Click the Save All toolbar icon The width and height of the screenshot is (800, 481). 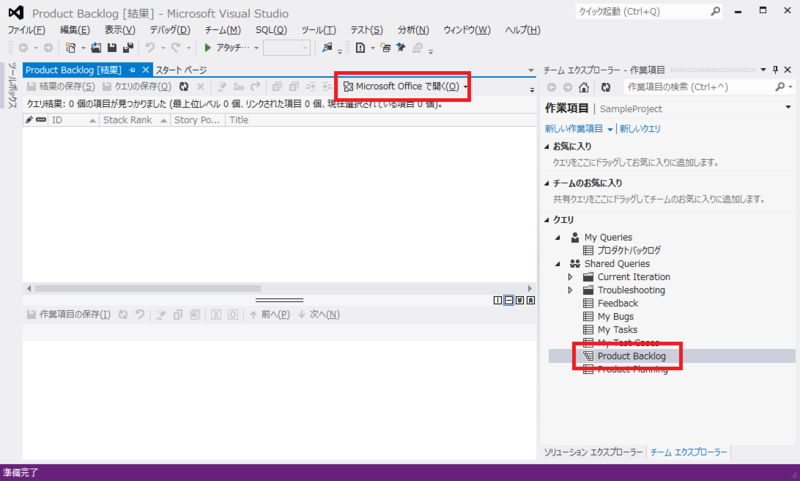(128, 48)
